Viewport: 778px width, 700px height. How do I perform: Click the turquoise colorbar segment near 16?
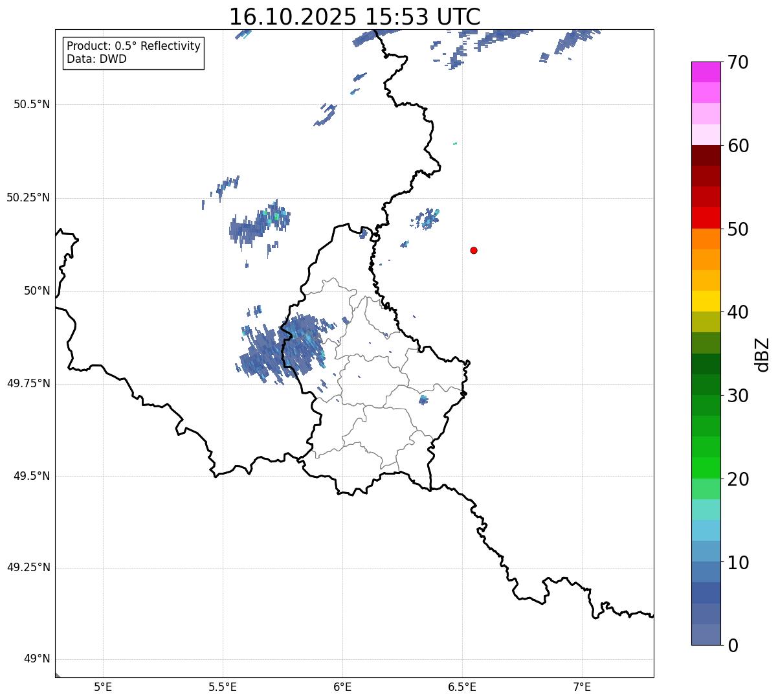[706, 509]
